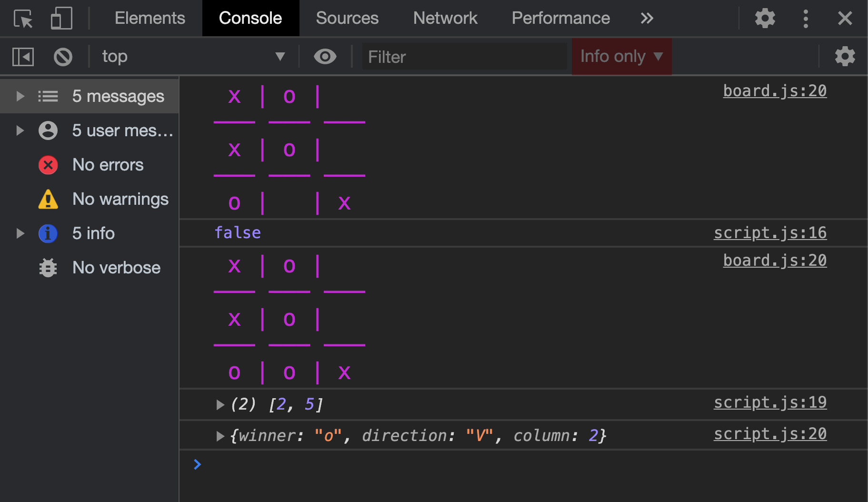Select the inspect element tool
The width and height of the screenshot is (868, 502).
pyautogui.click(x=22, y=18)
